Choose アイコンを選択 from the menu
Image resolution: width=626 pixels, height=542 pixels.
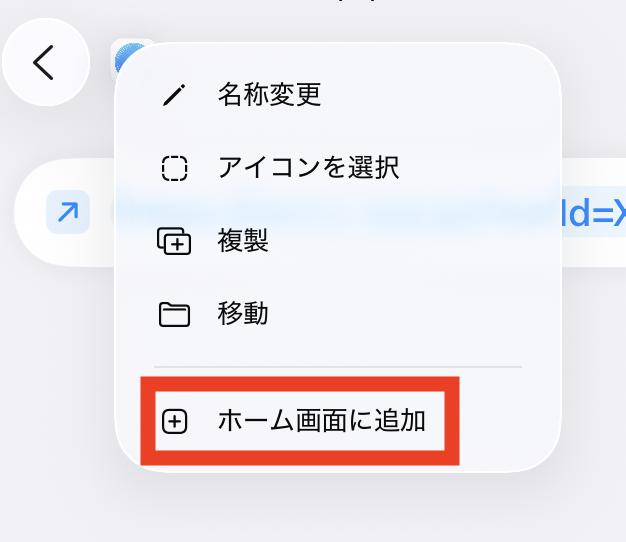tap(338, 168)
